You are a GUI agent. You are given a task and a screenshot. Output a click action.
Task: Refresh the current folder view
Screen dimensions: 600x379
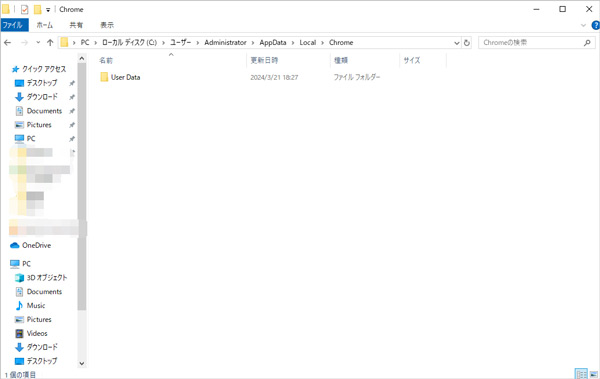(x=466, y=42)
